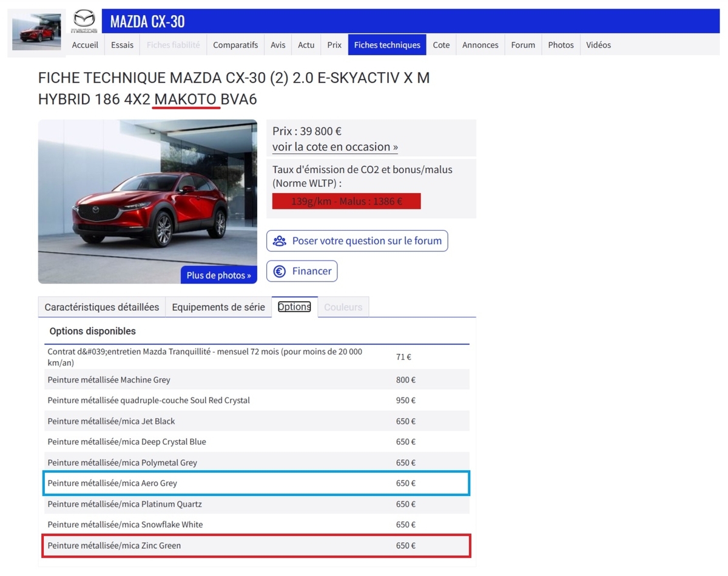Click the Financer button
Screen dimensions: 728x576
click(x=302, y=271)
